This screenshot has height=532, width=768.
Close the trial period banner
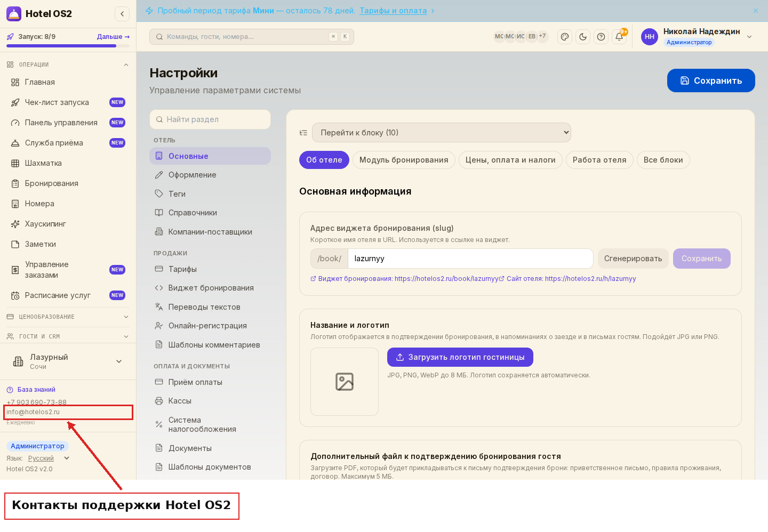tap(756, 11)
